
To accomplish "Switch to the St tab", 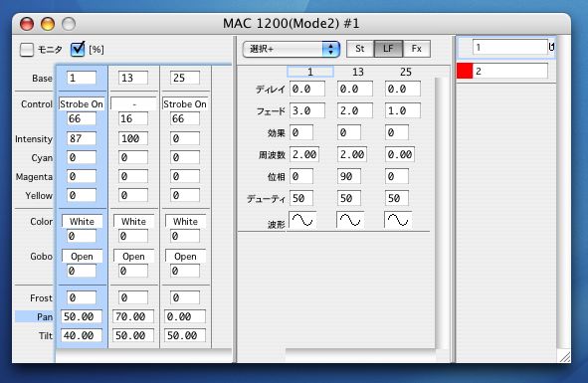I will point(360,49).
